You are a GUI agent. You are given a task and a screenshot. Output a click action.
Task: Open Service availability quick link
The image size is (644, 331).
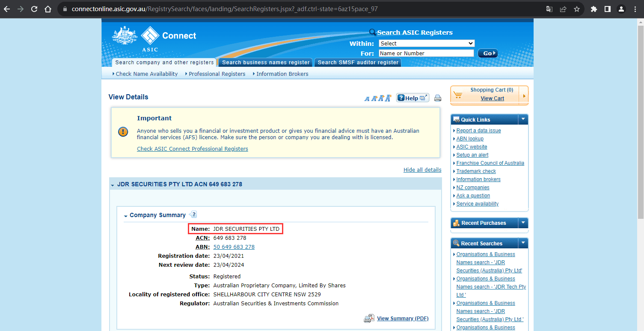(x=478, y=204)
